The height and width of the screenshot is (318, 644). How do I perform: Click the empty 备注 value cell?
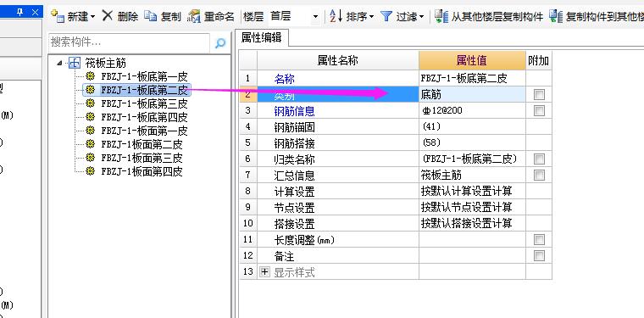pos(472,255)
